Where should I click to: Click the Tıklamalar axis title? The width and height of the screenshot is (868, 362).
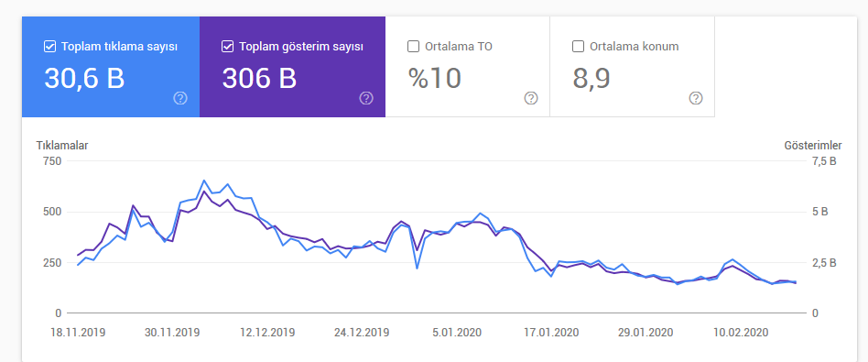coord(62,146)
